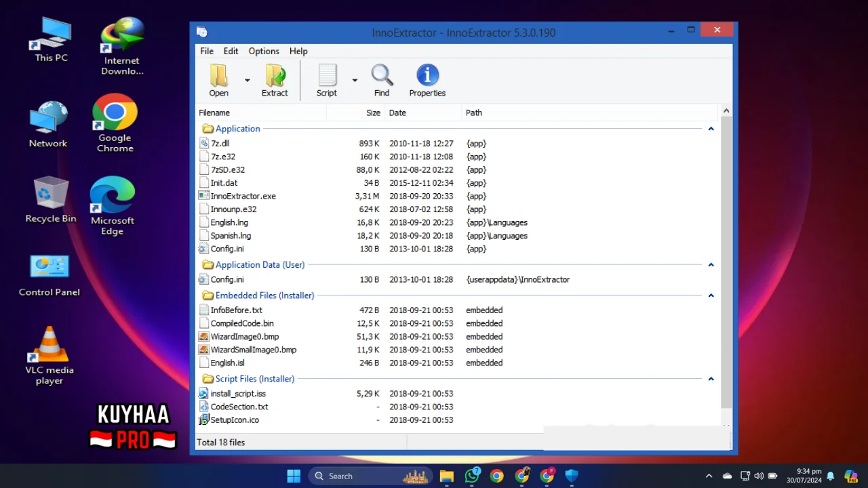Open the Options menu
Screen dimensions: 868x488
[264, 51]
